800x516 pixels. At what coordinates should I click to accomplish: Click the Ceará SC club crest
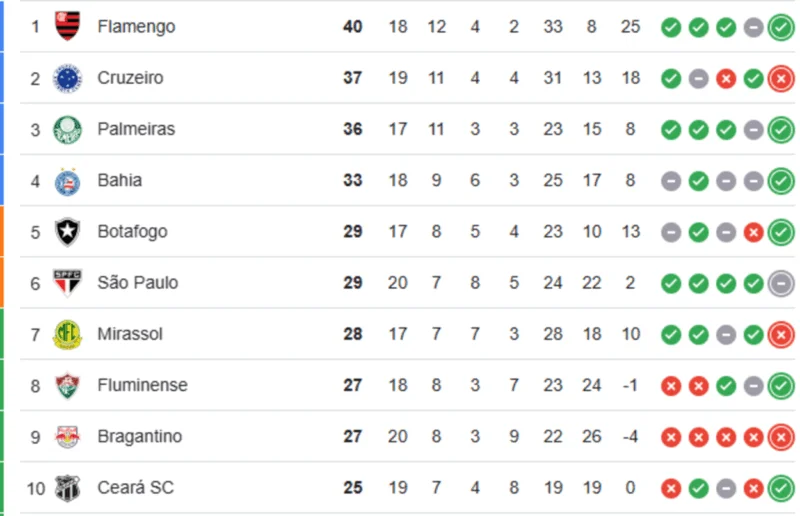point(67,488)
